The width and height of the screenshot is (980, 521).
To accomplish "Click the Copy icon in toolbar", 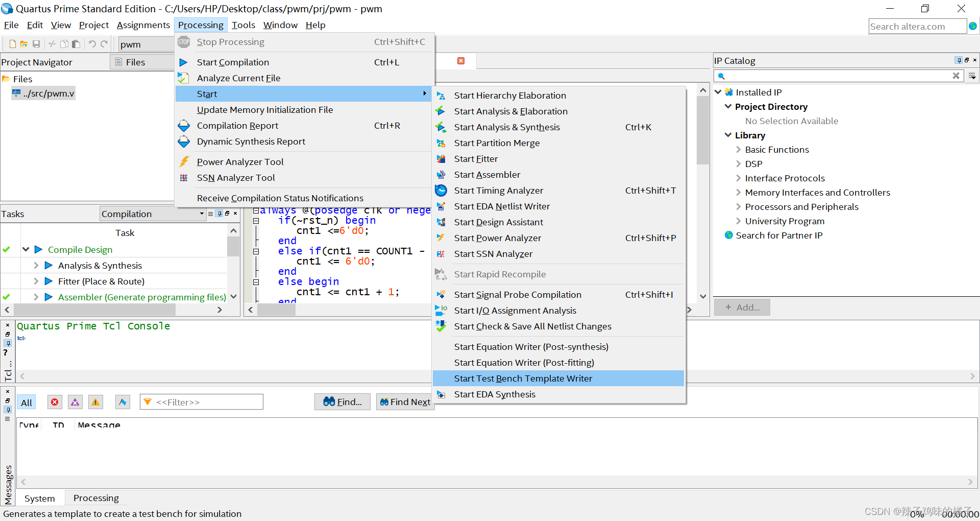I will coord(64,44).
